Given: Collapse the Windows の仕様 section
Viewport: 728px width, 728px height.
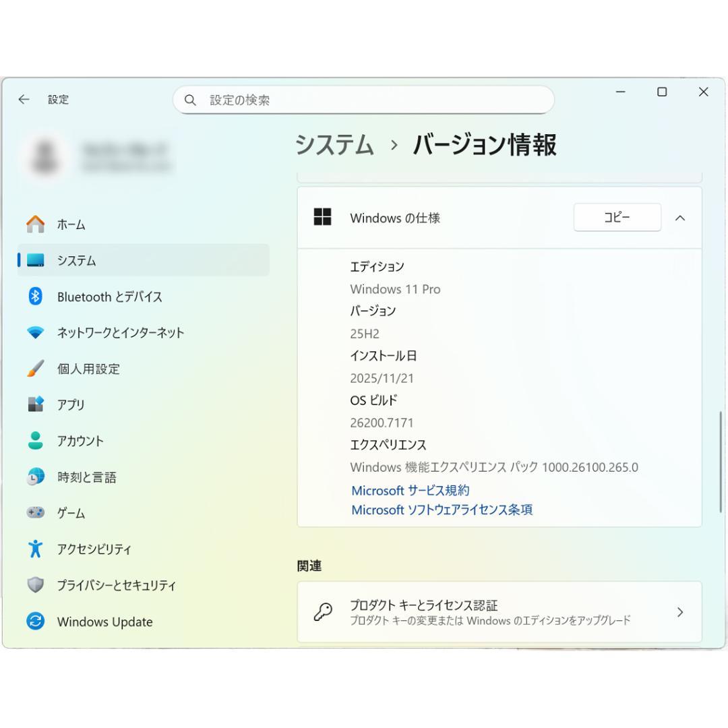Looking at the screenshot, I should pos(681,218).
